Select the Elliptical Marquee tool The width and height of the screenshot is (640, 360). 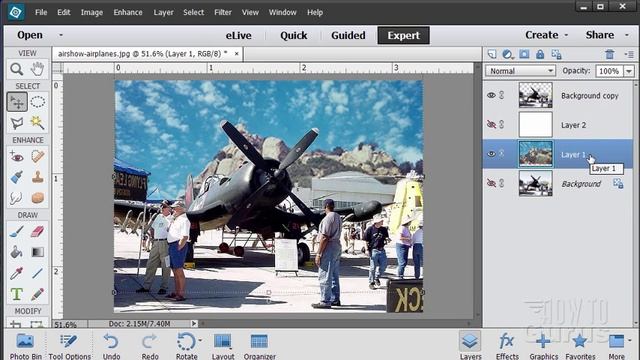click(37, 102)
